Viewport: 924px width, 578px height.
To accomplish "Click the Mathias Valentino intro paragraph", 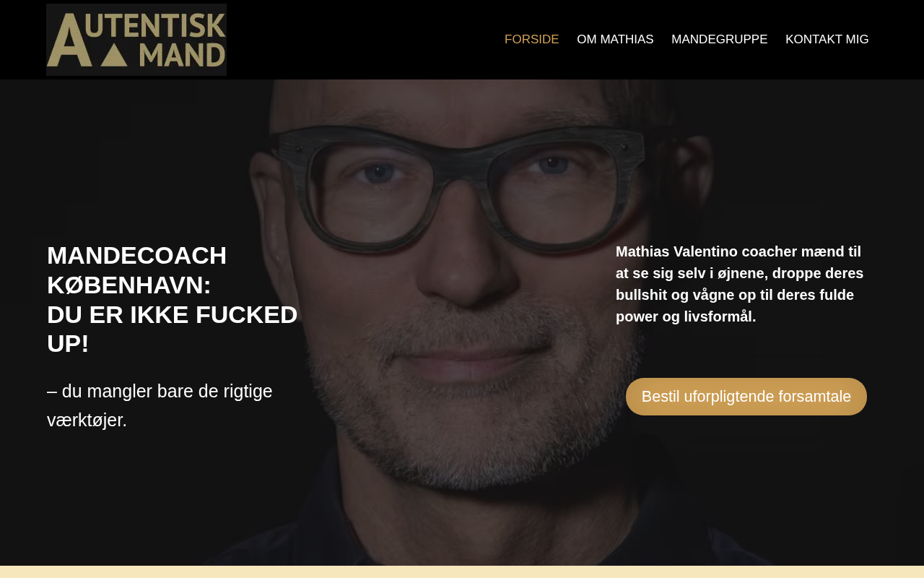I will click(x=740, y=284).
